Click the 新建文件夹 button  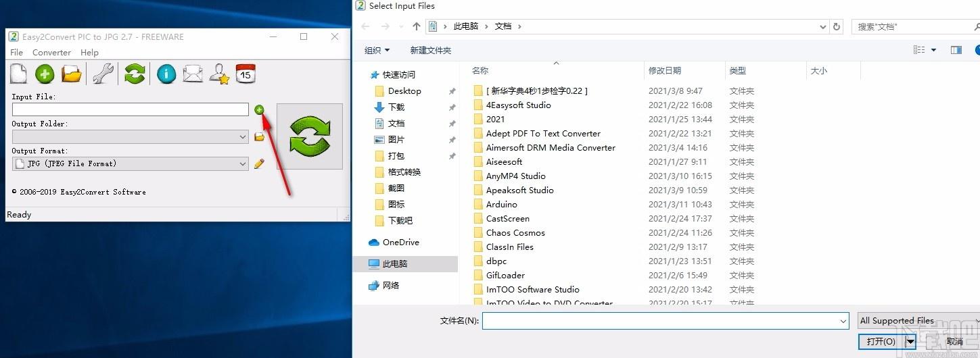[x=430, y=50]
